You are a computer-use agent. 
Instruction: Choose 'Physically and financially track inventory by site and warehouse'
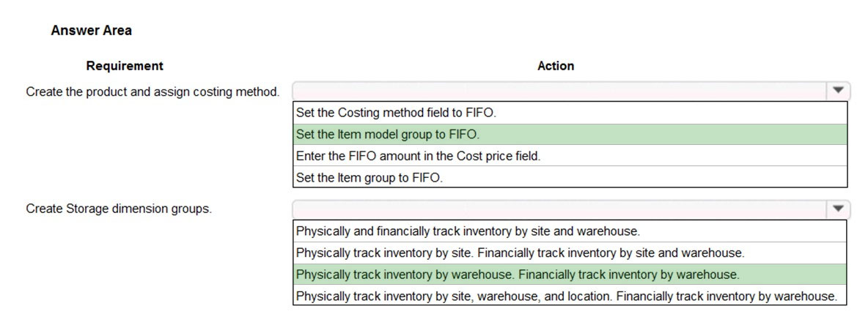pos(570,231)
